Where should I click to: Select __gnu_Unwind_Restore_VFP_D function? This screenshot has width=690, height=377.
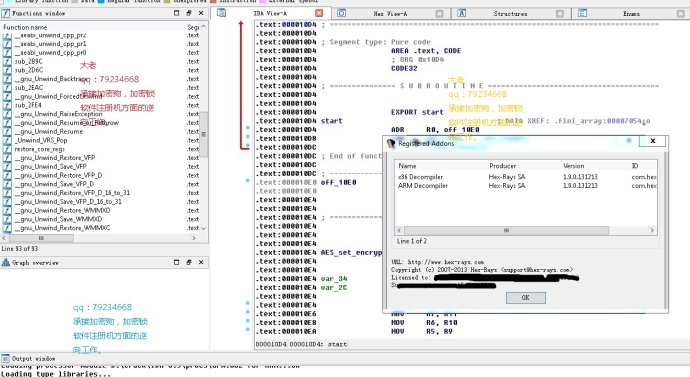coord(58,176)
